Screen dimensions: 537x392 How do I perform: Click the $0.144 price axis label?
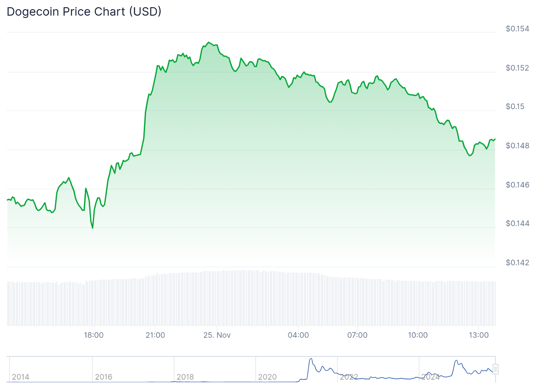517,224
